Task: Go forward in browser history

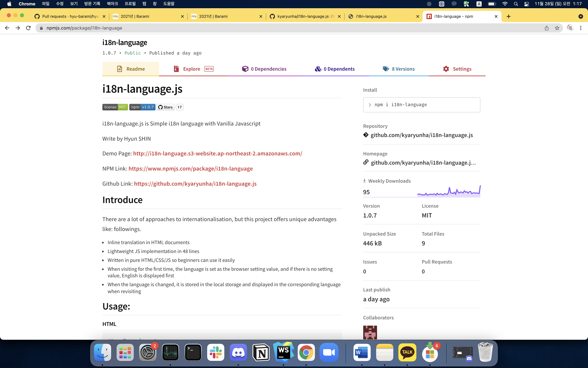Action: click(x=18, y=28)
